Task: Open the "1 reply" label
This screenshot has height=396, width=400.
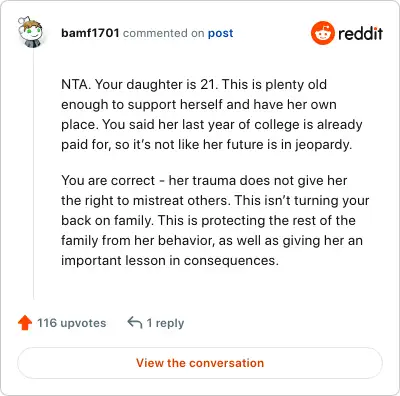Action: coord(165,323)
